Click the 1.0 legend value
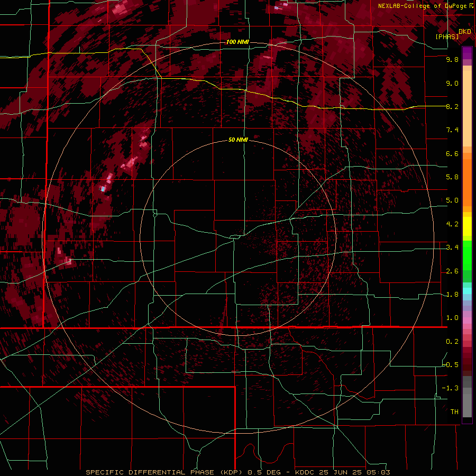The width and height of the screenshot is (476, 476). [x=452, y=318]
